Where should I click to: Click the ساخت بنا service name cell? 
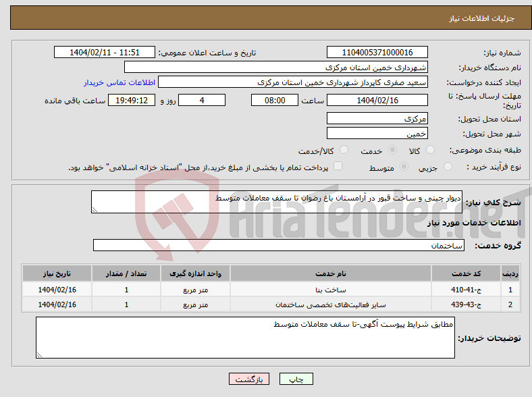pyautogui.click(x=331, y=290)
